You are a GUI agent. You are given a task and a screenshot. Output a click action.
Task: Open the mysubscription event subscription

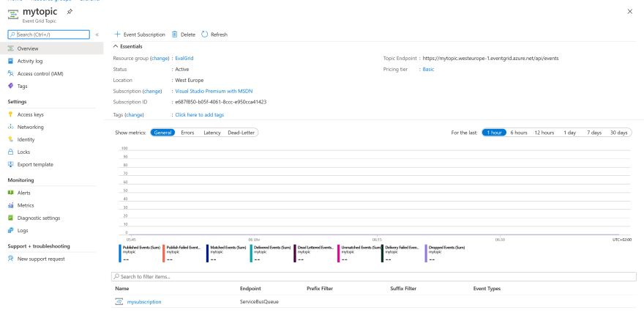click(x=144, y=301)
